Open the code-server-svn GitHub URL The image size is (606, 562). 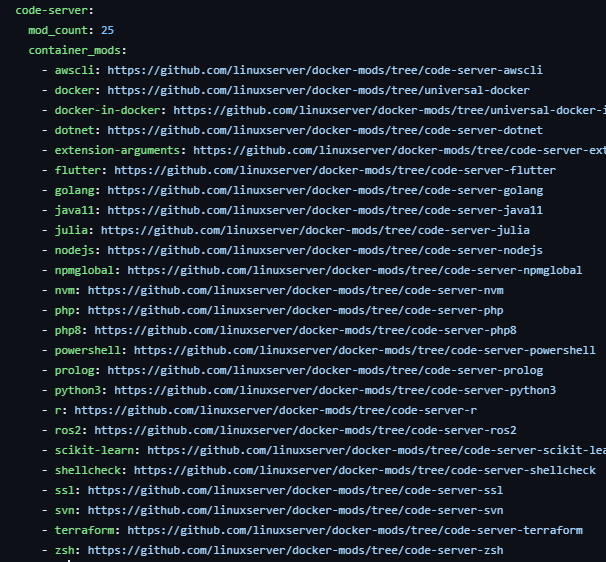(296, 511)
